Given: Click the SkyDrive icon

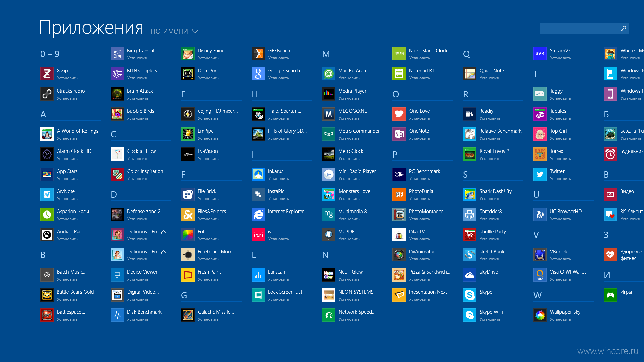Looking at the screenshot, I should pyautogui.click(x=470, y=275).
